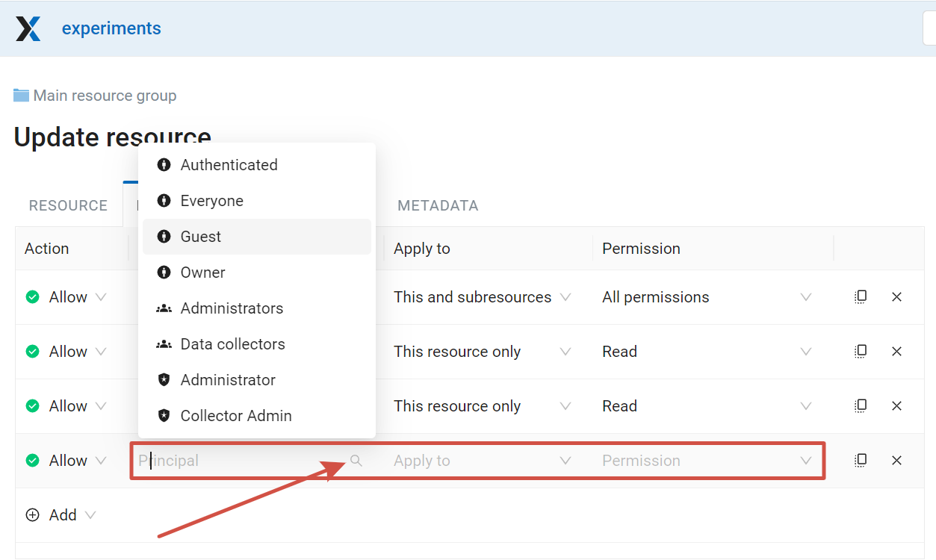Viewport: 936px width, 560px height.
Task: Select the Collector Admin role option
Action: tap(257, 416)
